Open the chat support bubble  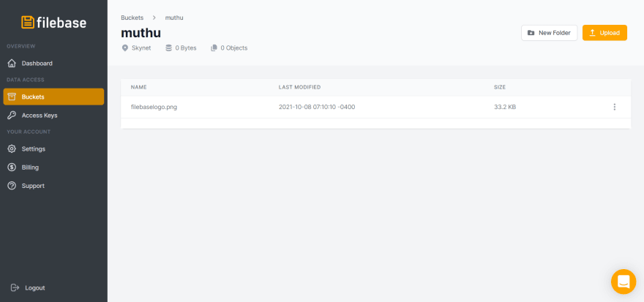pyautogui.click(x=624, y=282)
